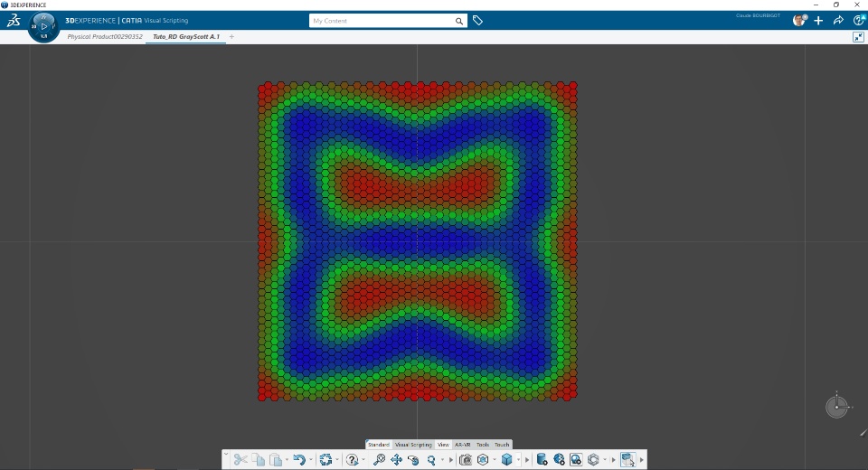The height and width of the screenshot is (470, 868).
Task: Click the Cut scissors icon
Action: click(x=241, y=459)
